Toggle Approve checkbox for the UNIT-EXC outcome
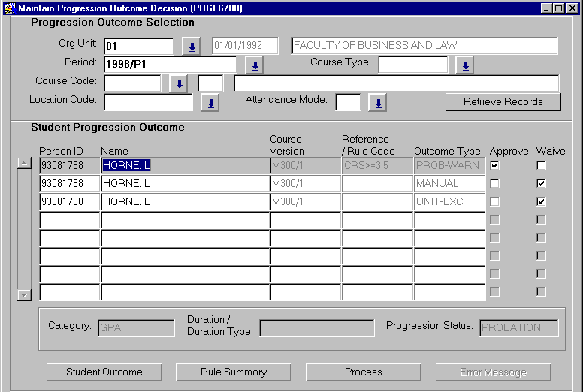This screenshot has height=392, width=583. pos(494,201)
